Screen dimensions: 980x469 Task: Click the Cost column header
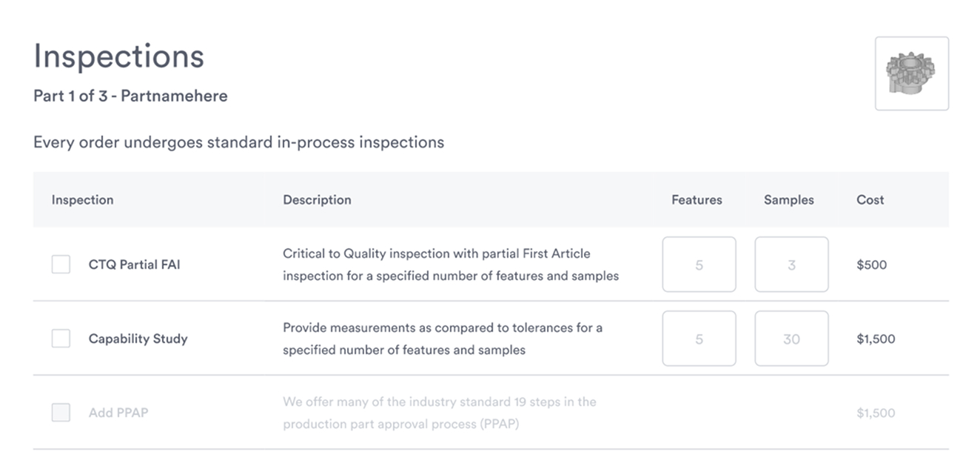tap(870, 200)
